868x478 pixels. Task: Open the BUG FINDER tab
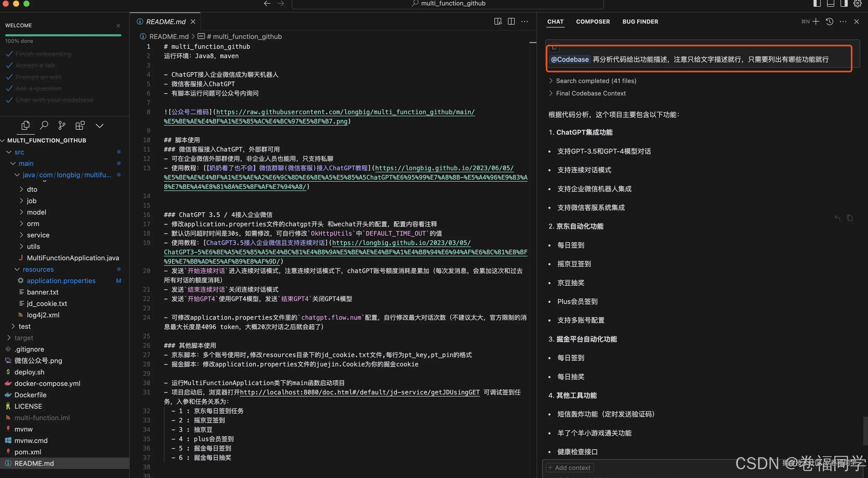(640, 21)
